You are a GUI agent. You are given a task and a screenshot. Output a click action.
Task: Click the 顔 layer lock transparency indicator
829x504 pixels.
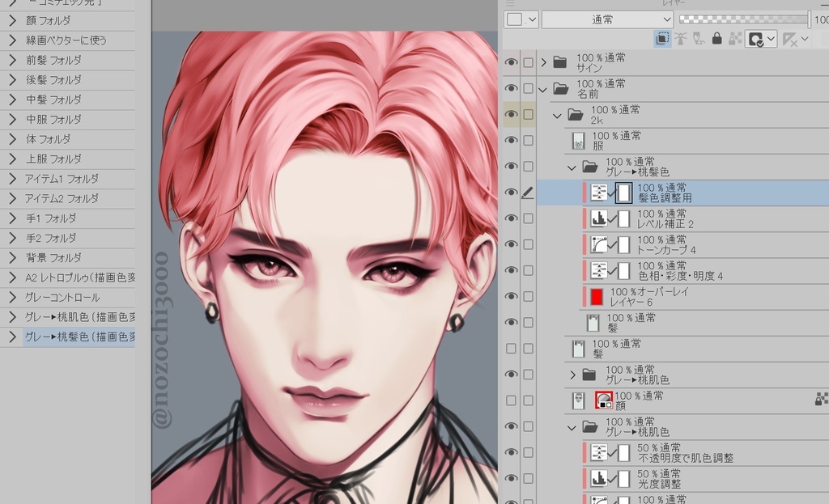click(x=822, y=399)
